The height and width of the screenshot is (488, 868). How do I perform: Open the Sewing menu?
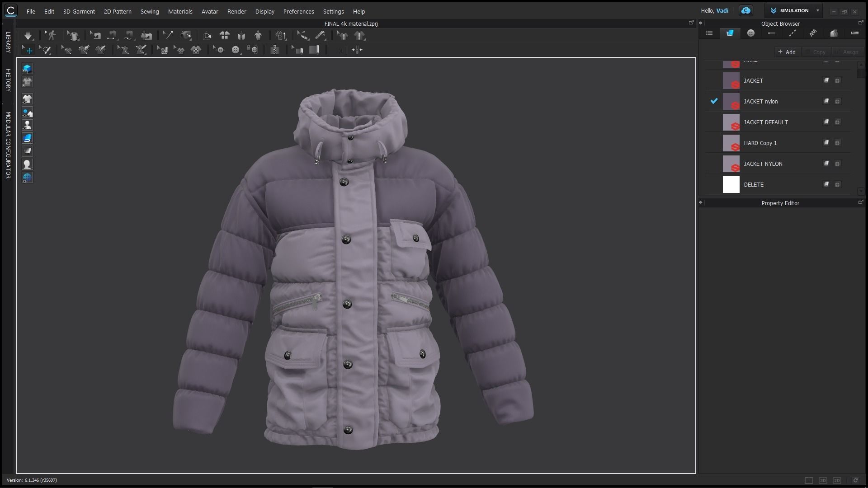(x=150, y=11)
